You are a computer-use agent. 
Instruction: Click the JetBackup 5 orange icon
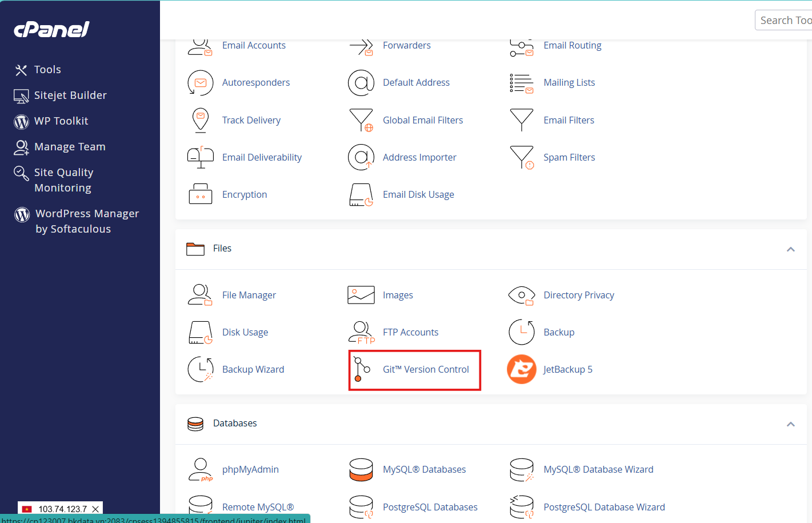pyautogui.click(x=522, y=369)
